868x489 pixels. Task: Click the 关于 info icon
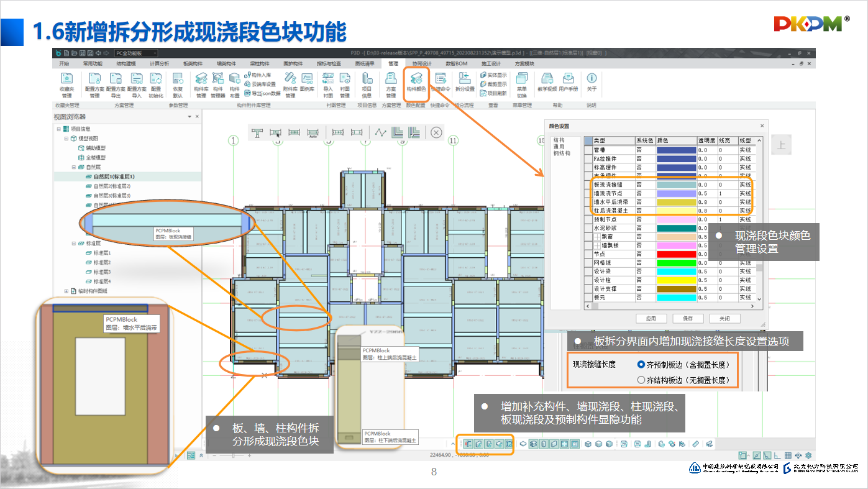pyautogui.click(x=592, y=81)
